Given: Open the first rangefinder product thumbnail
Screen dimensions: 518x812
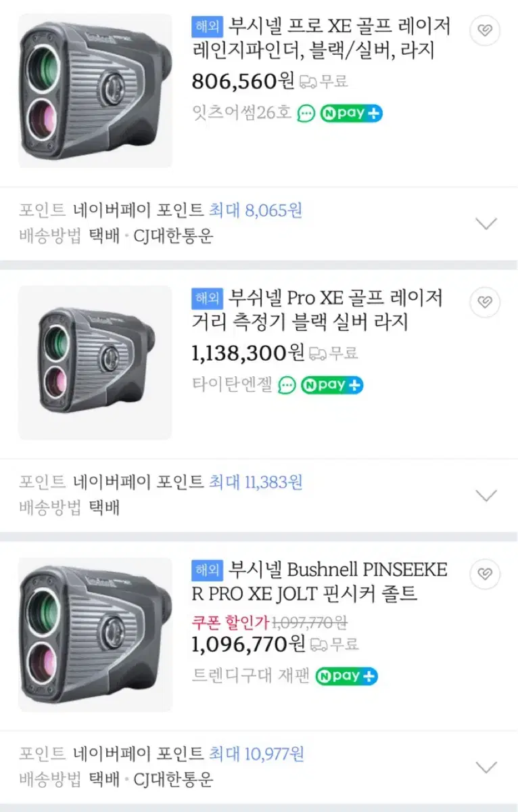Looking at the screenshot, I should [x=95, y=91].
